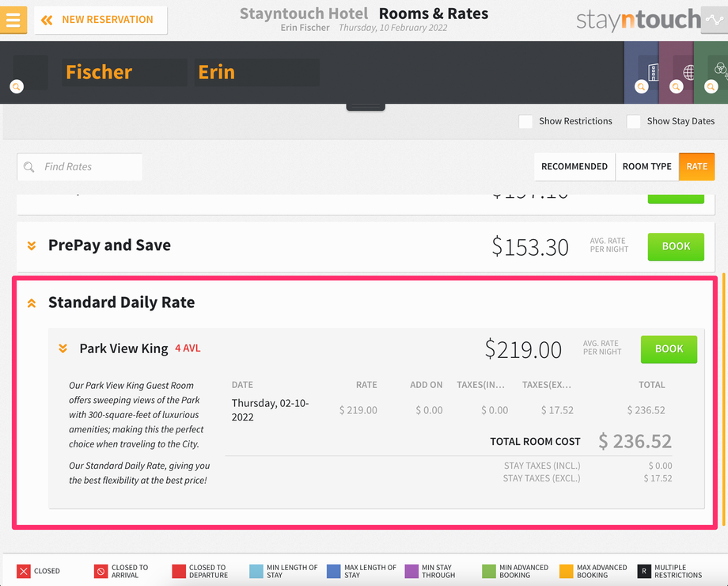The height and width of the screenshot is (586, 728).
Task: Click the TAXES(EX... column header
Action: pos(547,385)
